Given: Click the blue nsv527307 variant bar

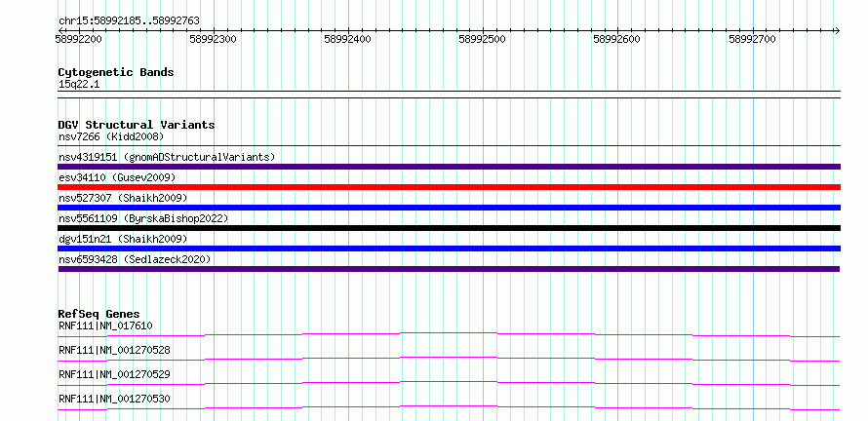Looking at the screenshot, I should [x=449, y=208].
